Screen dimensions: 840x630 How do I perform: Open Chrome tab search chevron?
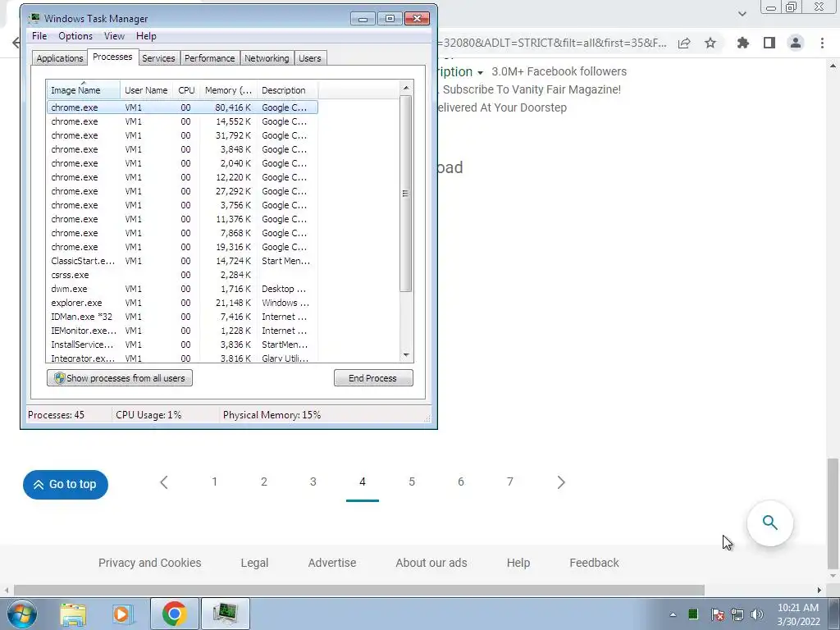pos(742,14)
